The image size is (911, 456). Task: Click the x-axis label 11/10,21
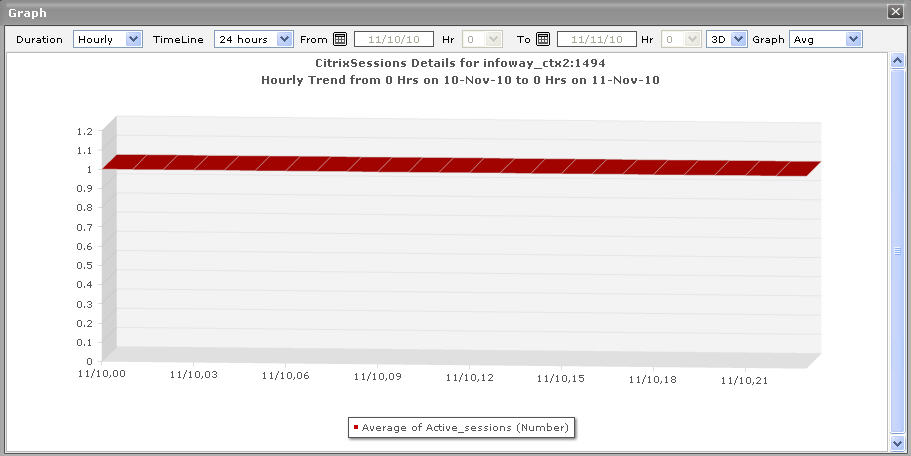pos(744,380)
